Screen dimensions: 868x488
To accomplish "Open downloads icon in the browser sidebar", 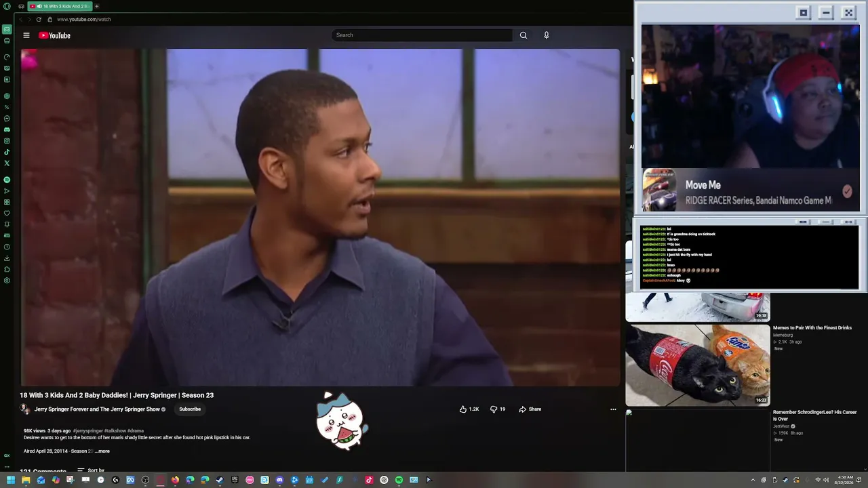I will [x=7, y=258].
